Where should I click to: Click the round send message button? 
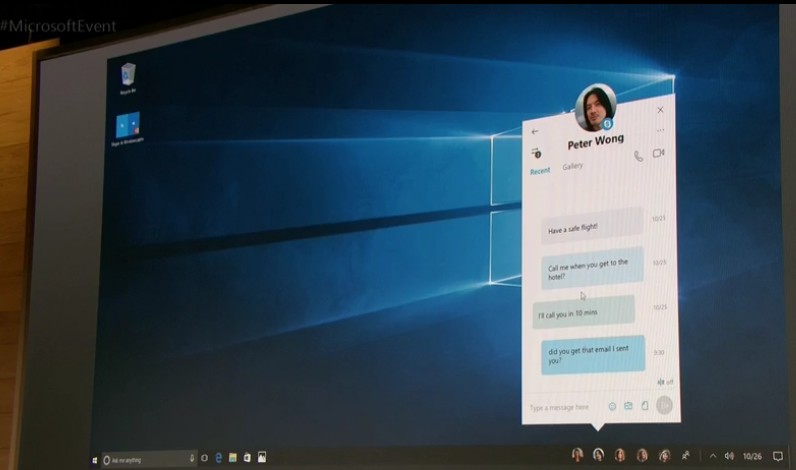tap(664, 405)
